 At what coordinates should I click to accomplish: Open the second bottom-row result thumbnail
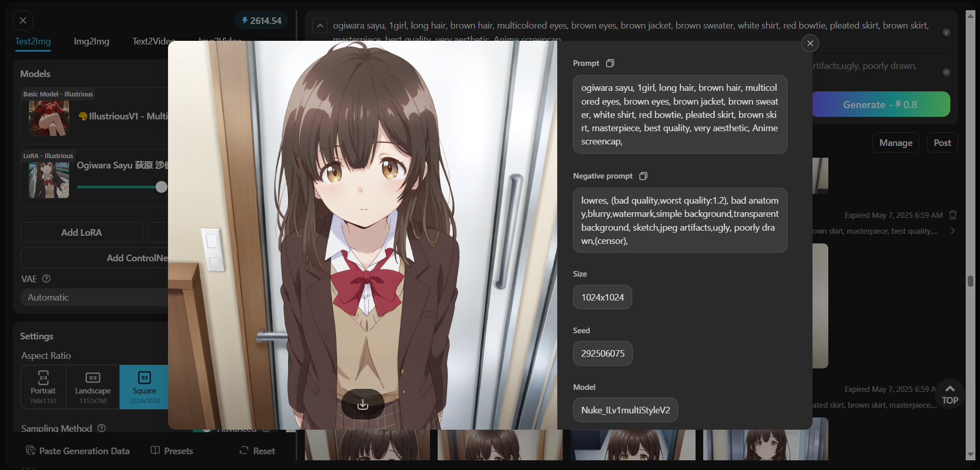[500, 444]
